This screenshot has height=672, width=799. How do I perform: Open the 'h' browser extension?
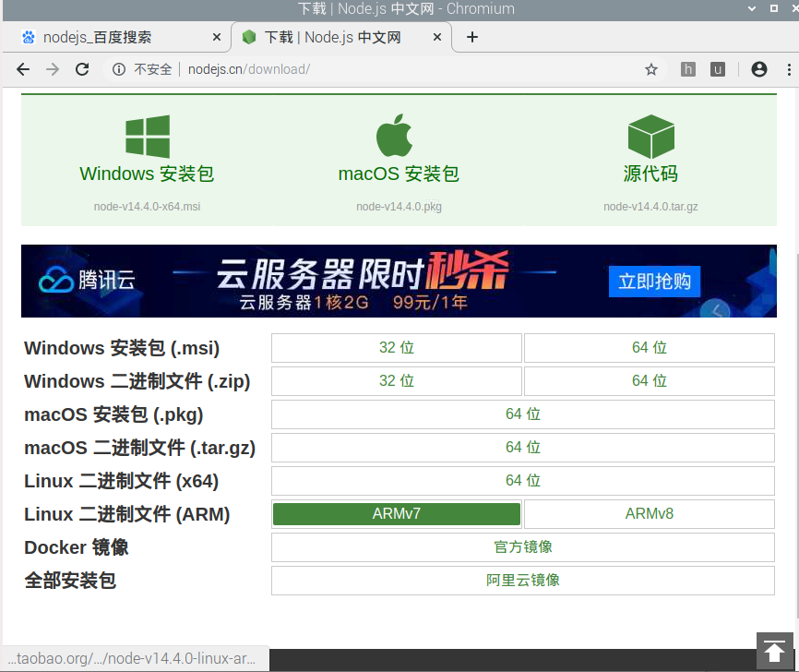click(688, 69)
